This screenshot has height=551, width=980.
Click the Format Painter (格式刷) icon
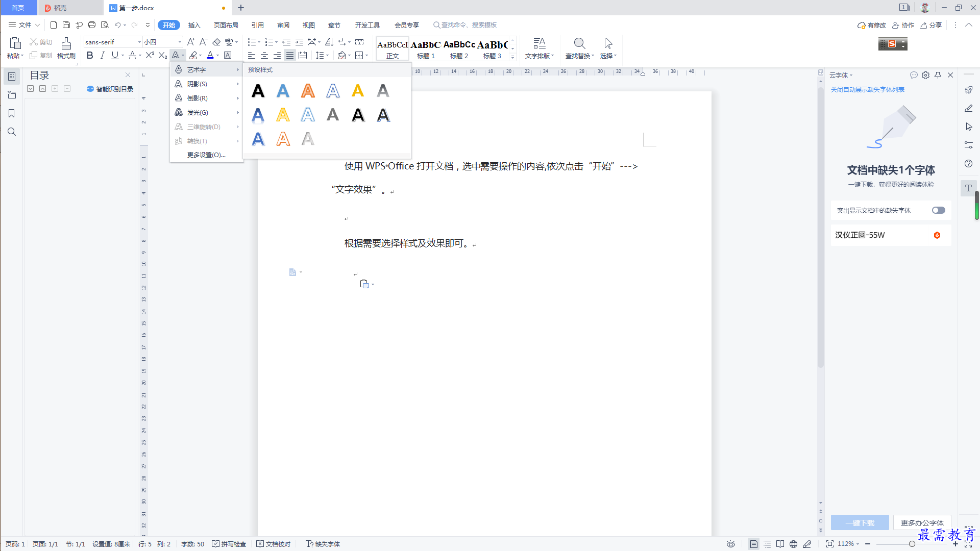tap(66, 48)
